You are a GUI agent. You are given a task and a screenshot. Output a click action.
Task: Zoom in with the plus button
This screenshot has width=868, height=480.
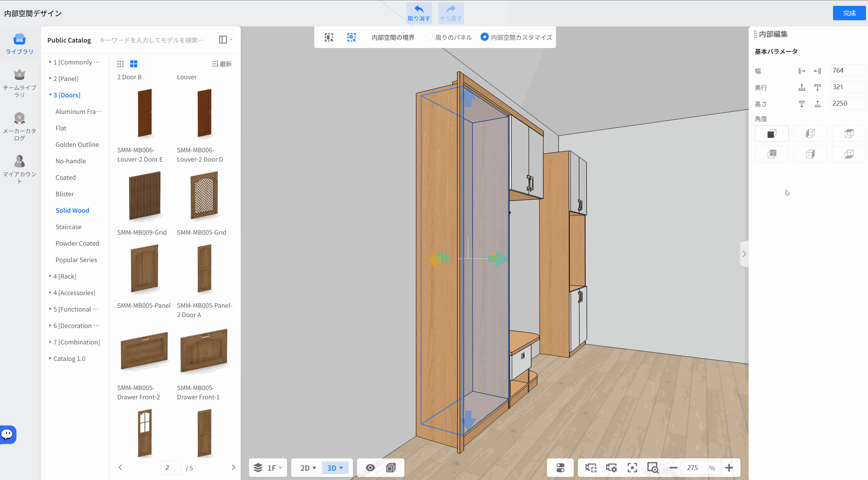point(729,468)
